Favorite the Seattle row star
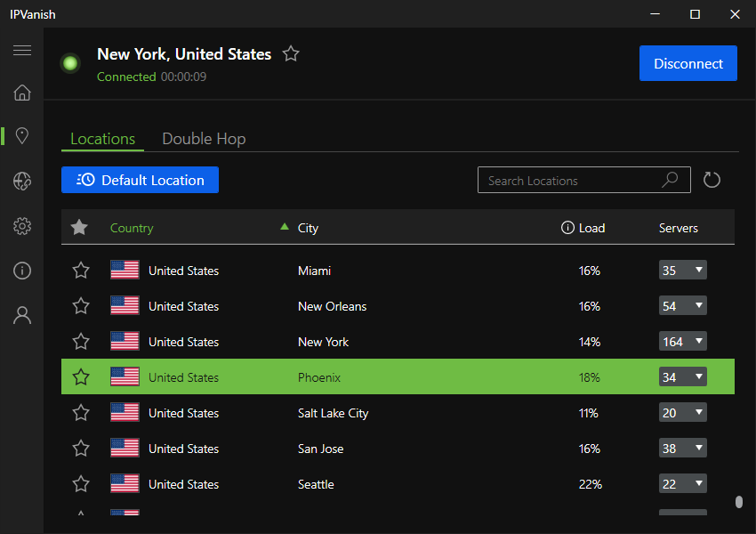756x534 pixels. coord(81,484)
